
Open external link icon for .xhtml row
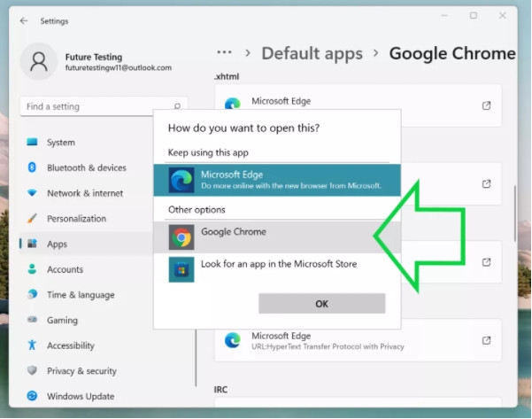[486, 106]
